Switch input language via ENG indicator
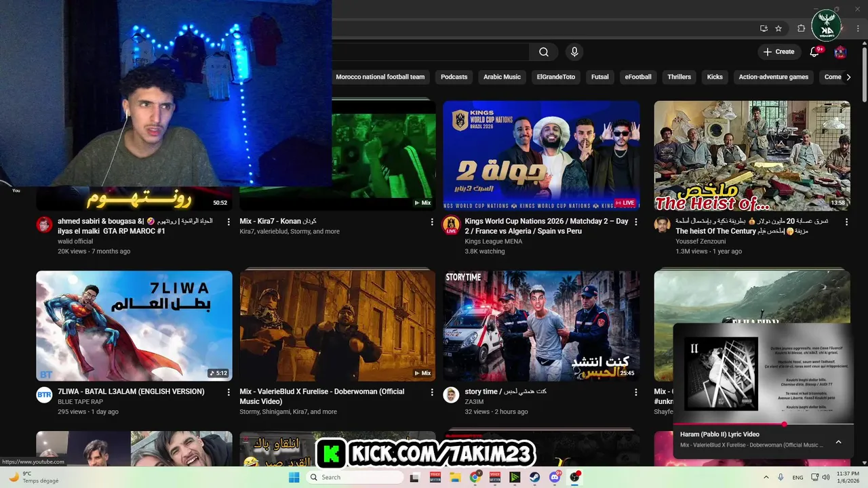The height and width of the screenshot is (488, 868). tap(798, 477)
